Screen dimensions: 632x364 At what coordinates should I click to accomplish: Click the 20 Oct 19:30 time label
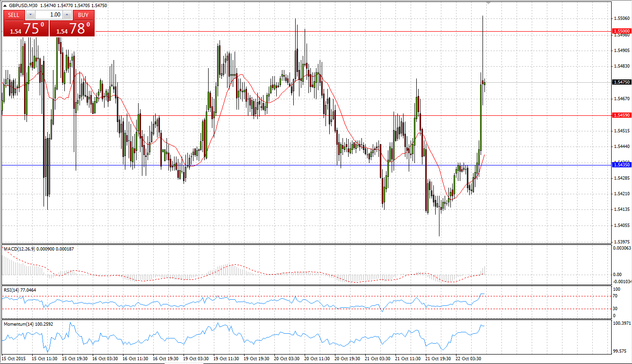coord(348,359)
